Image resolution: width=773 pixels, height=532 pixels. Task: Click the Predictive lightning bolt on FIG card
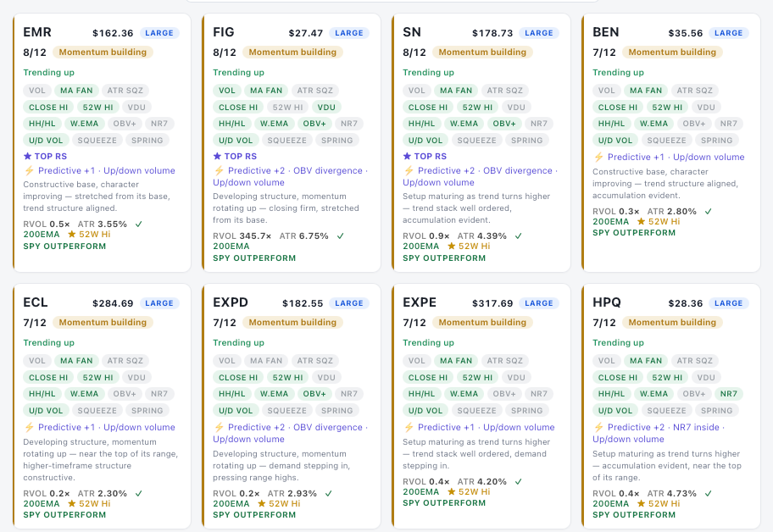(219, 170)
